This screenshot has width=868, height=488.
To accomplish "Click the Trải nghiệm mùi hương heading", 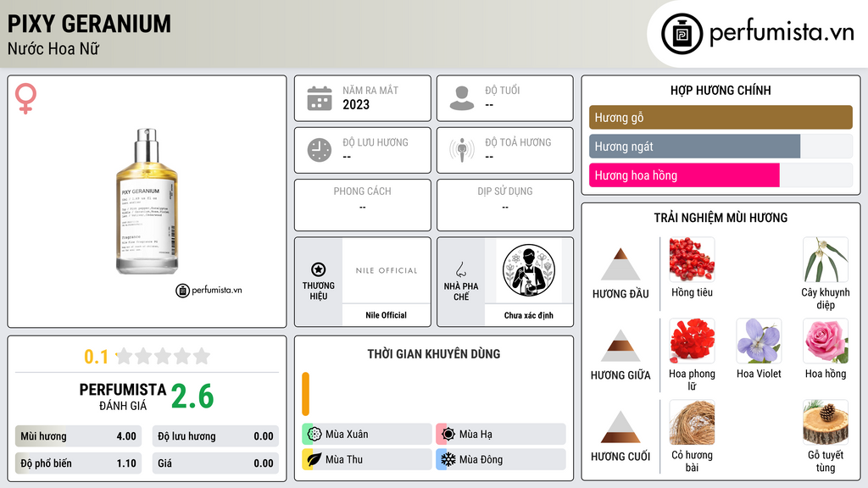I will point(721,218).
